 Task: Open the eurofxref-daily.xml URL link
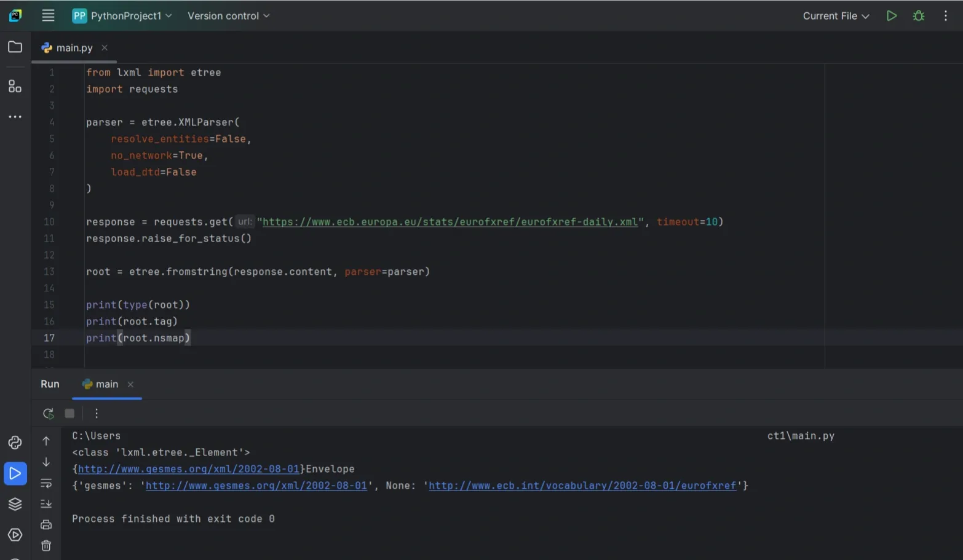pyautogui.click(x=450, y=222)
